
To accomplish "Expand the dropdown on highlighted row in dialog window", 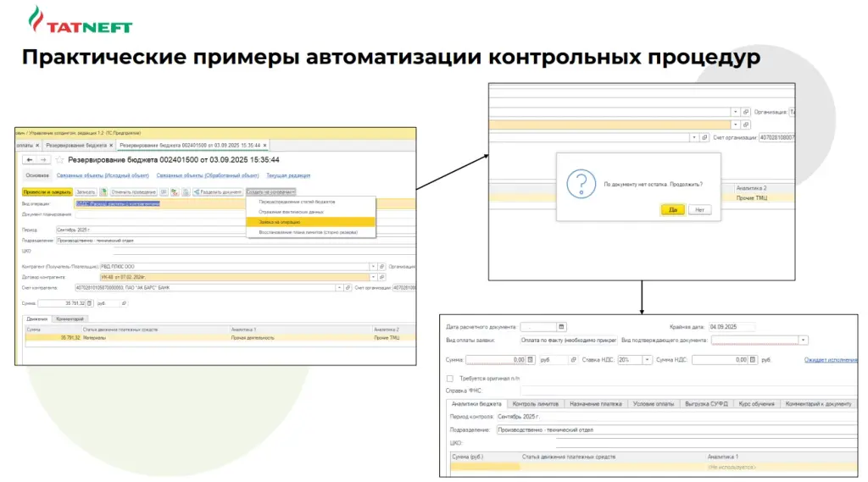I will [x=735, y=125].
